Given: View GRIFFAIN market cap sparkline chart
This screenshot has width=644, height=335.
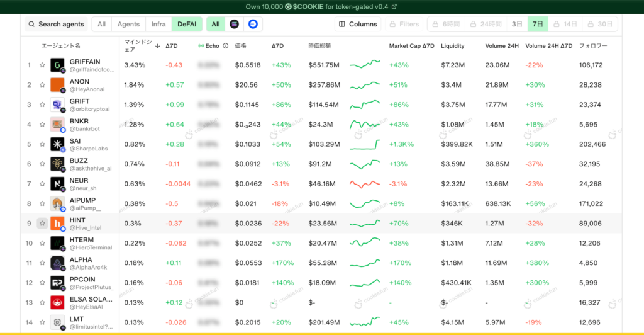Looking at the screenshot, I should 365,64.
